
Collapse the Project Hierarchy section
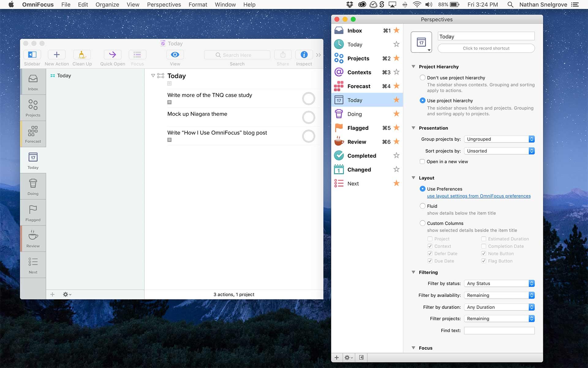(x=413, y=67)
